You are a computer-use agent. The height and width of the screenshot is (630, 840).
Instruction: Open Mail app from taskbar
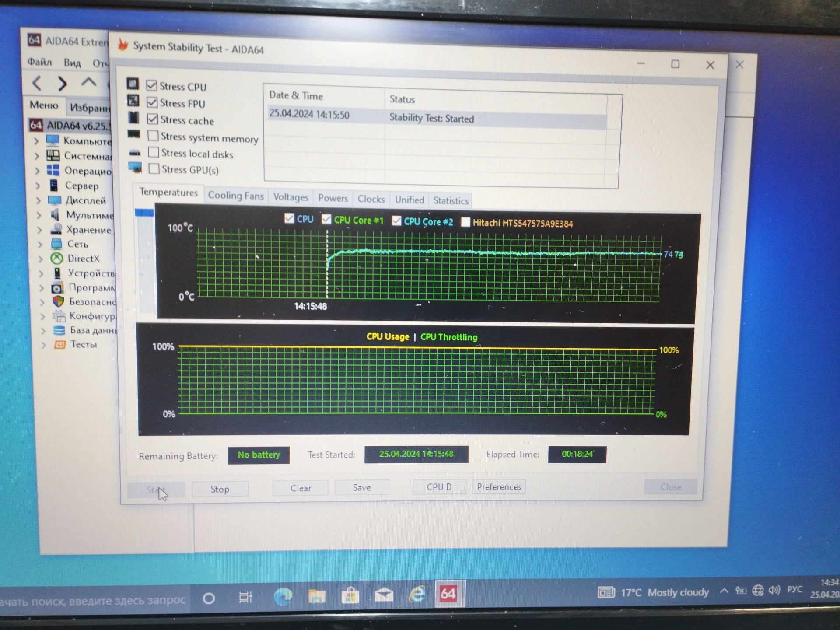pyautogui.click(x=384, y=595)
